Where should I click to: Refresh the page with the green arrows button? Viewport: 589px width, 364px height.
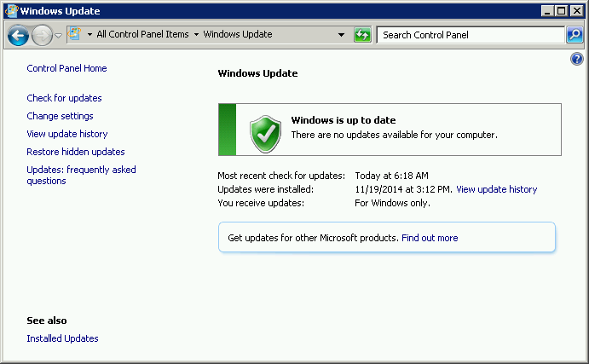[x=362, y=35]
